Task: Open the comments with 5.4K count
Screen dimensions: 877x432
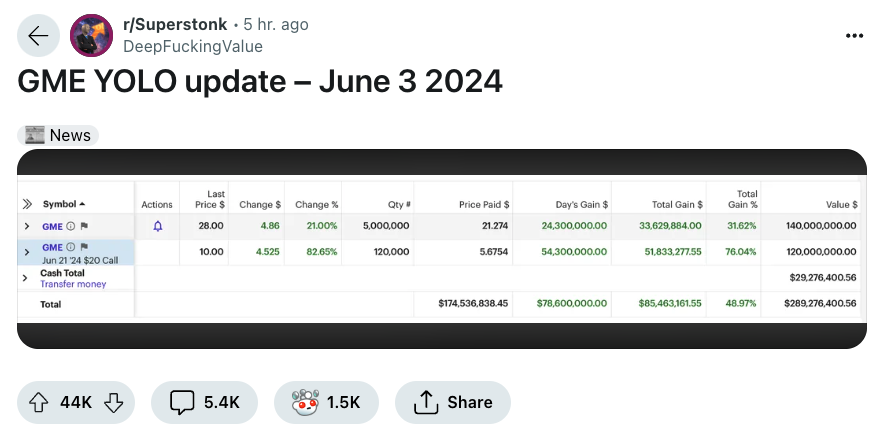Action: pyautogui.click(x=204, y=402)
